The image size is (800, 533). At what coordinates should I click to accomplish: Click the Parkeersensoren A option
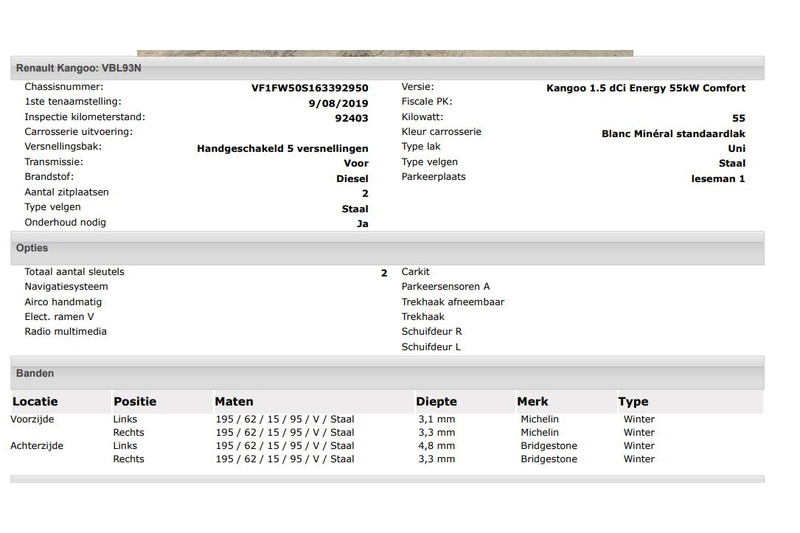[445, 287]
